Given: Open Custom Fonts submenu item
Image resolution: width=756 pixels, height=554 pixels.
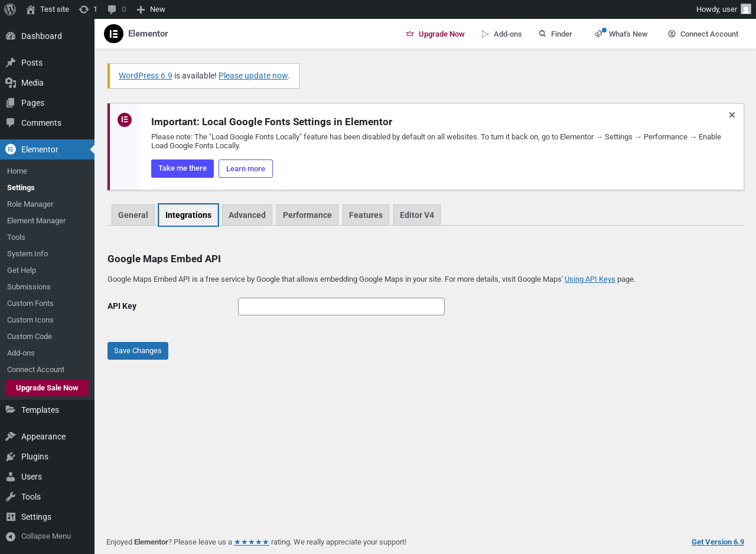Looking at the screenshot, I should point(30,304).
